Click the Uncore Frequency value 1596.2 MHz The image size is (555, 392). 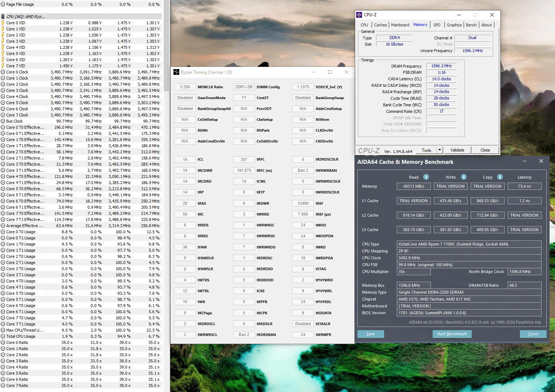click(x=472, y=51)
